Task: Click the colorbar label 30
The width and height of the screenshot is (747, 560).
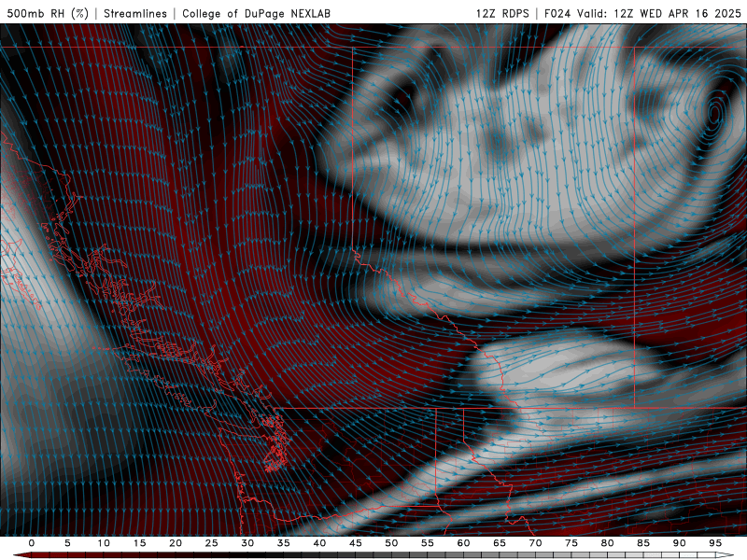Action: pos(247,543)
